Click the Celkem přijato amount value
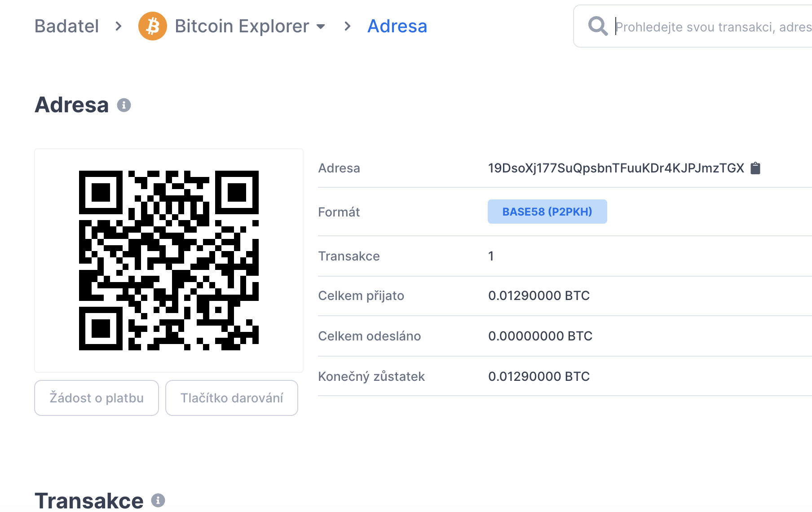812x512 pixels. pyautogui.click(x=539, y=296)
